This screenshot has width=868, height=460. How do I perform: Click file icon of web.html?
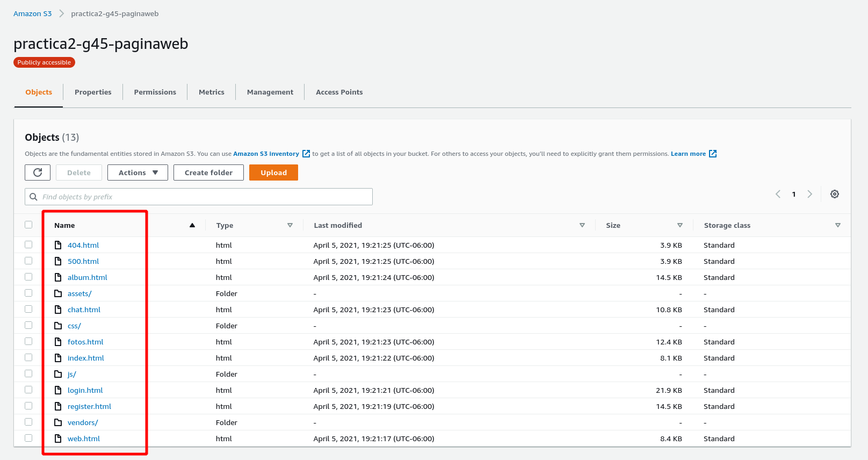(x=58, y=439)
